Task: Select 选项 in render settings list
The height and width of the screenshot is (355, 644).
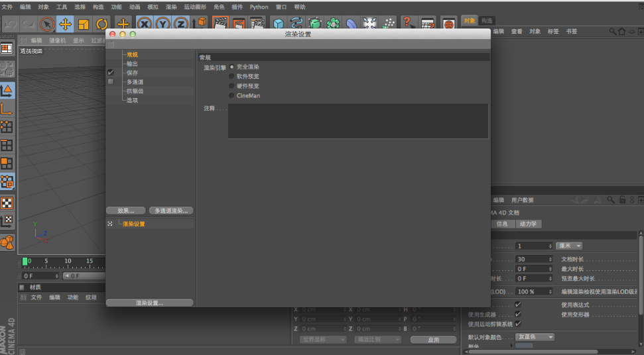Action: [132, 100]
